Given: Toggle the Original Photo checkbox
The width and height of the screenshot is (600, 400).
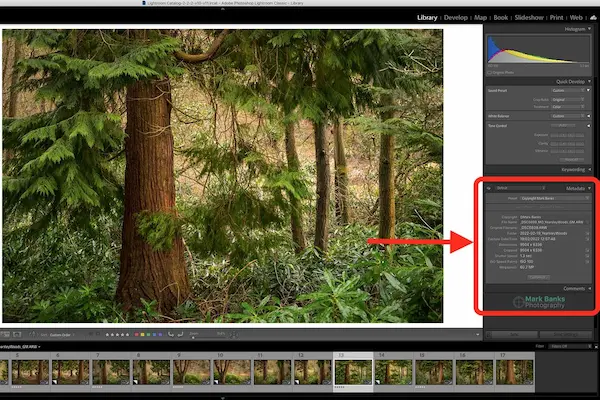Looking at the screenshot, I should pos(489,72).
